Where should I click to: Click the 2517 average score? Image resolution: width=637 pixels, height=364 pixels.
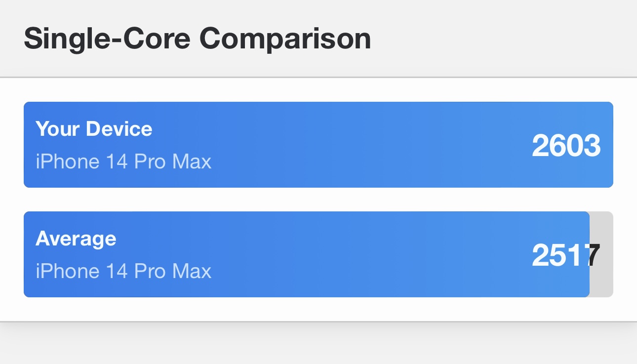click(x=565, y=255)
